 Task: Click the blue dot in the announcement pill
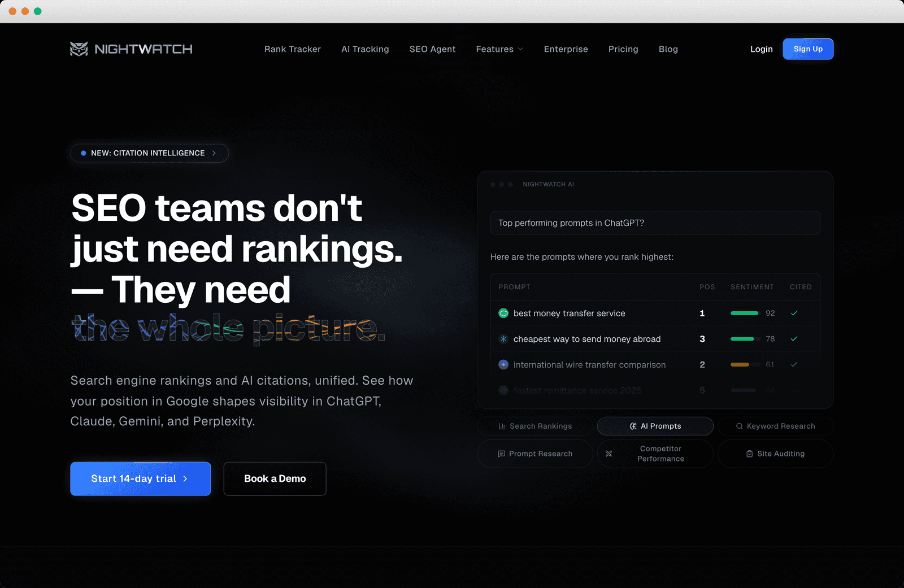[x=84, y=153]
